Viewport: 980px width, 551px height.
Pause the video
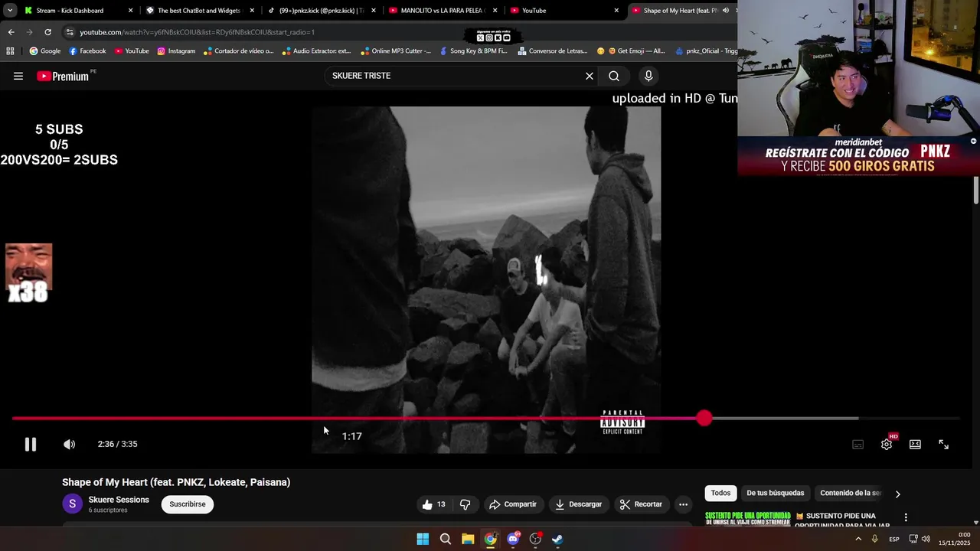click(x=31, y=444)
